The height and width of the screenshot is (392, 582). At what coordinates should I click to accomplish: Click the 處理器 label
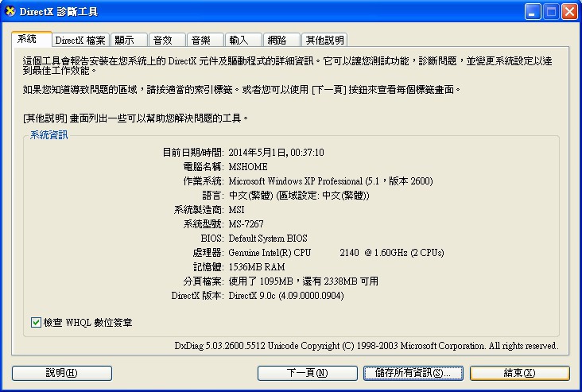pos(208,253)
